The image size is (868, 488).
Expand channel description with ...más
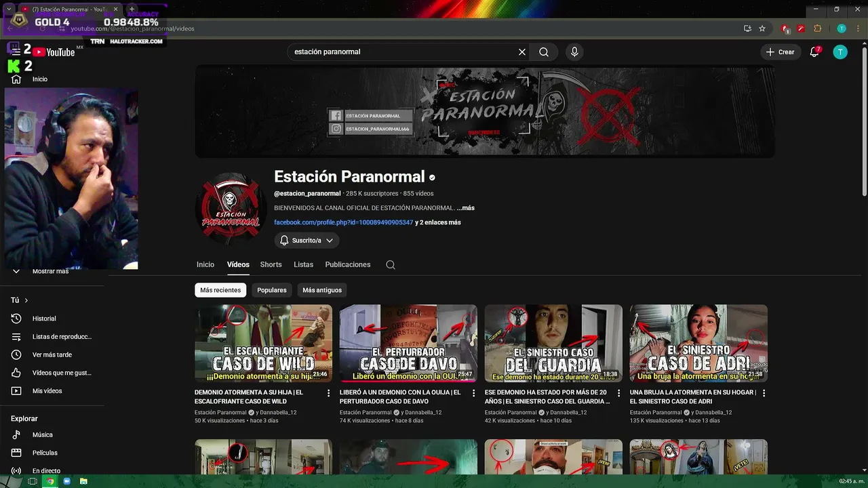point(466,208)
